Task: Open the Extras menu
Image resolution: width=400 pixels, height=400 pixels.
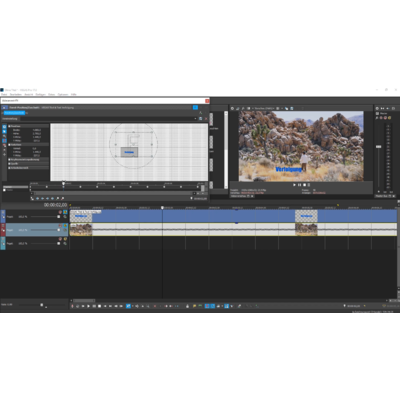Action: [51, 95]
